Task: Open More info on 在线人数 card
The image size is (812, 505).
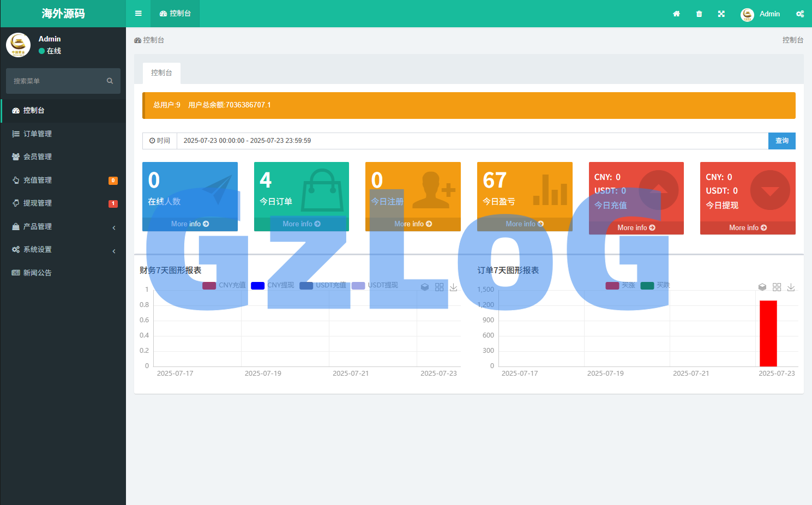Action: tap(190, 224)
